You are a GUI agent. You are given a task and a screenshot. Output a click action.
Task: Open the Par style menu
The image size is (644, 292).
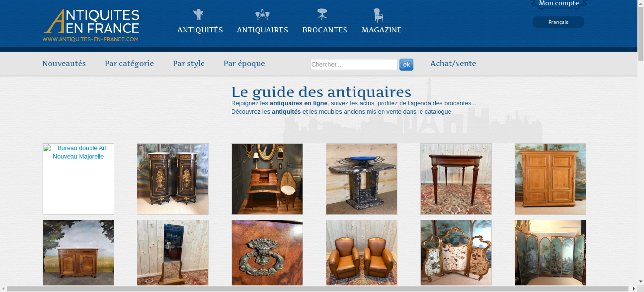[x=189, y=63]
